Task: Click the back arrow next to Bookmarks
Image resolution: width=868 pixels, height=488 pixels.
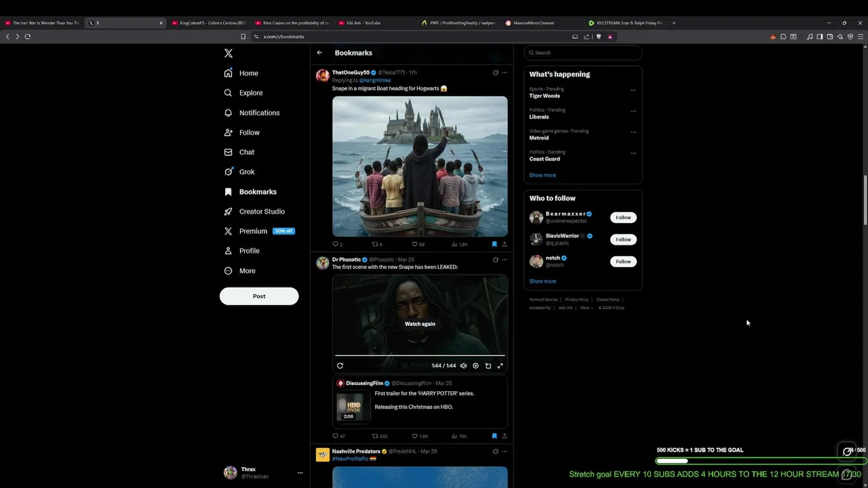Action: tap(319, 53)
